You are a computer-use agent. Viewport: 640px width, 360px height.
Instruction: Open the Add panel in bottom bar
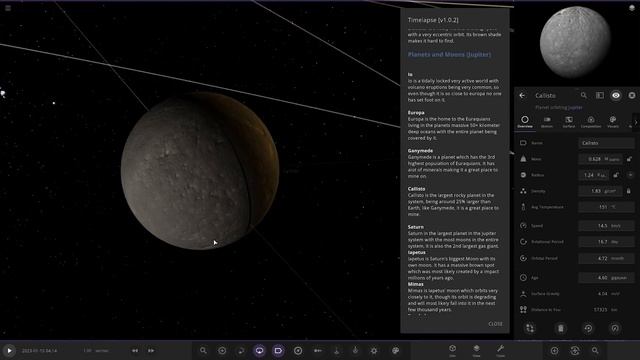[x=452, y=350]
